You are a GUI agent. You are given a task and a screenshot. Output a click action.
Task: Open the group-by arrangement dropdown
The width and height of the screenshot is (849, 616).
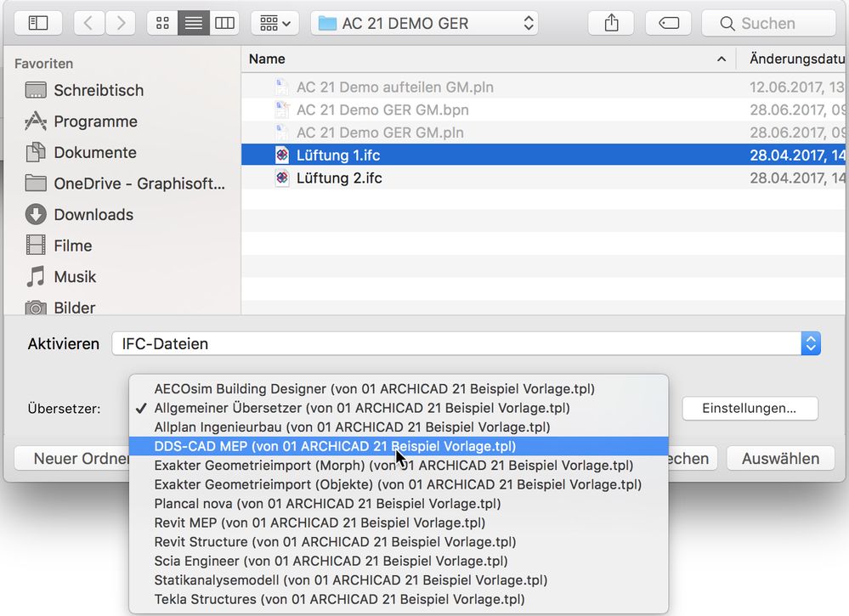pos(275,23)
